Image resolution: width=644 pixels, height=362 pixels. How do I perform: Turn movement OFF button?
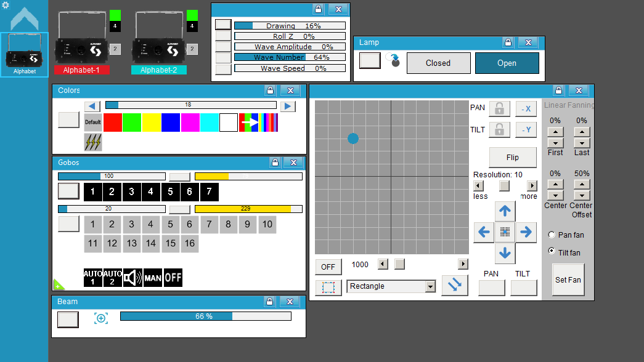(328, 267)
